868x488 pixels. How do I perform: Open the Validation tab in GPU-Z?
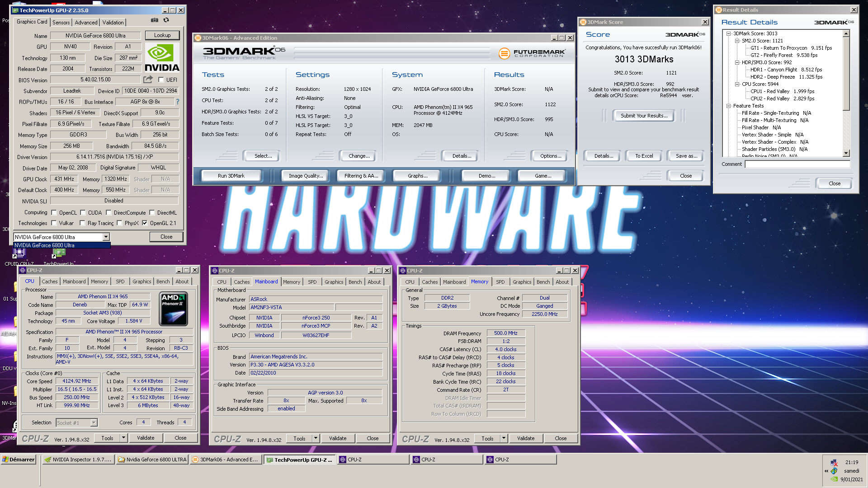tap(113, 22)
